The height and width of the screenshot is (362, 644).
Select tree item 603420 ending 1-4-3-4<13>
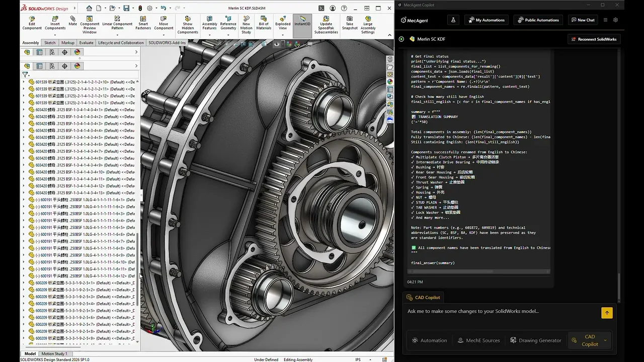tap(85, 193)
